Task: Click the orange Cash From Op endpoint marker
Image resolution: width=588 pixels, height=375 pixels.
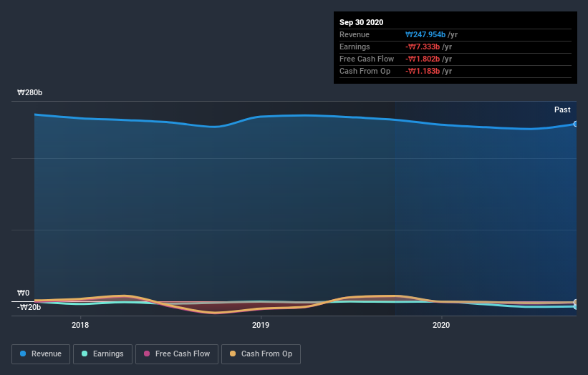Action: click(x=576, y=302)
